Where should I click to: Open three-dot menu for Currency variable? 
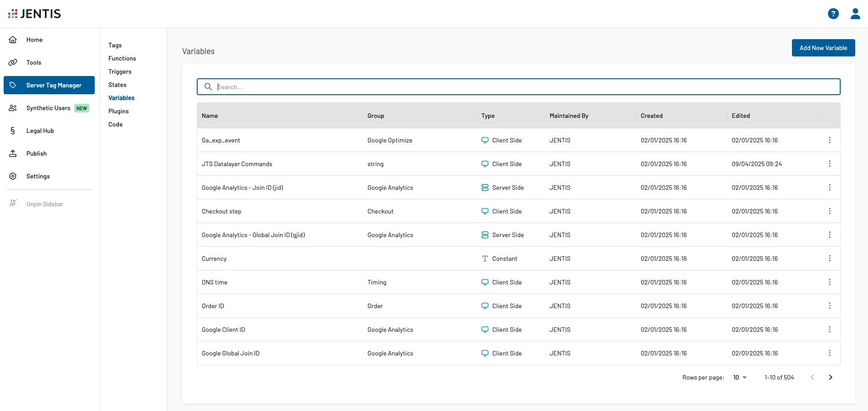tap(829, 259)
